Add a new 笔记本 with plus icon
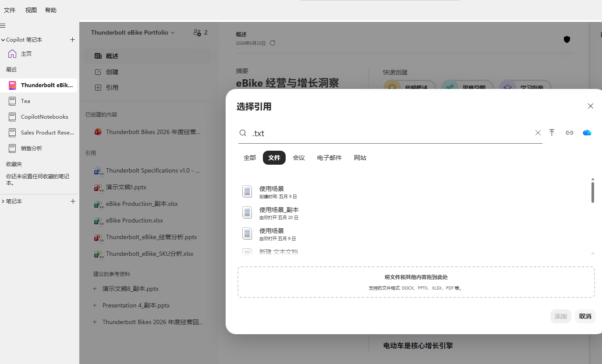602x364 pixels. [73, 201]
